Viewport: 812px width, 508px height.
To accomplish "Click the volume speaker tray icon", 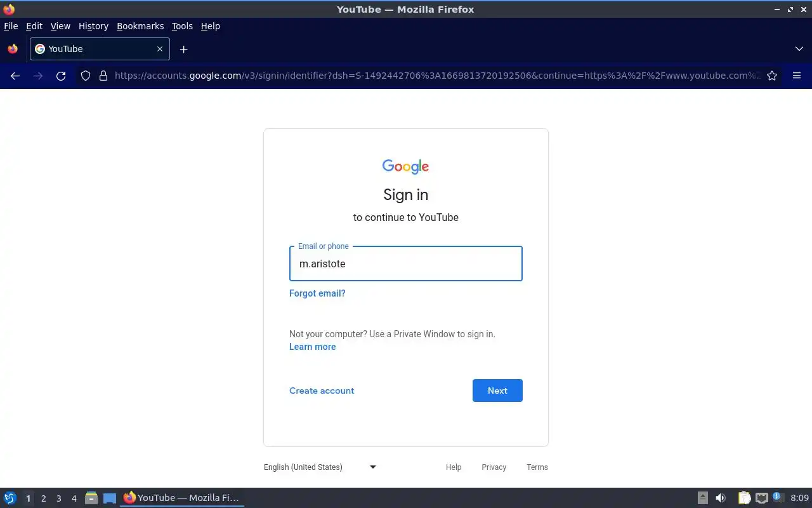I will tap(720, 498).
